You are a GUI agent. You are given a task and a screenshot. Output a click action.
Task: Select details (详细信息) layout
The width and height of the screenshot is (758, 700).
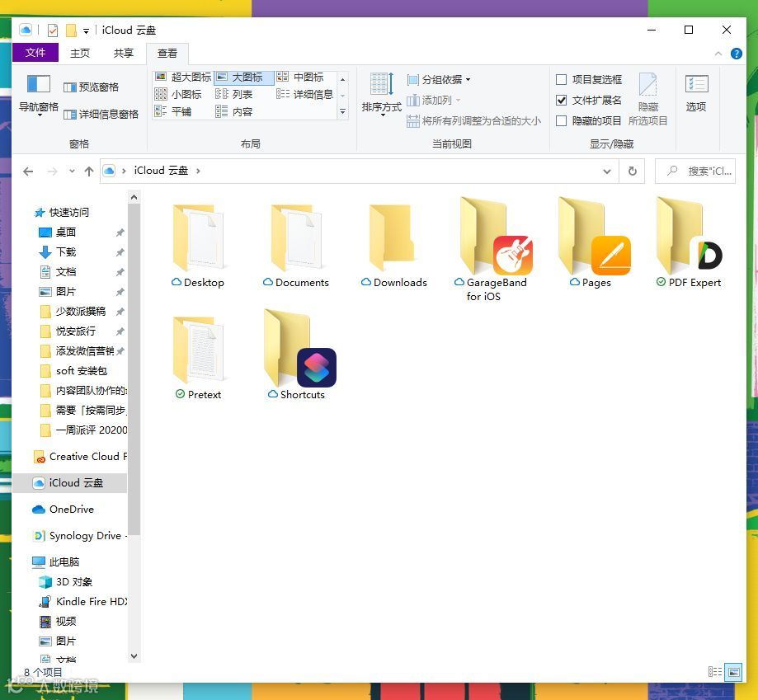click(305, 94)
